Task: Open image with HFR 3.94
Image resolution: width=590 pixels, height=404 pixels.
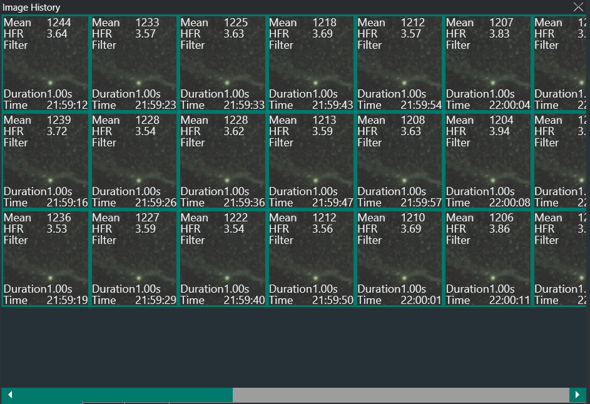Action: pyautogui.click(x=488, y=161)
